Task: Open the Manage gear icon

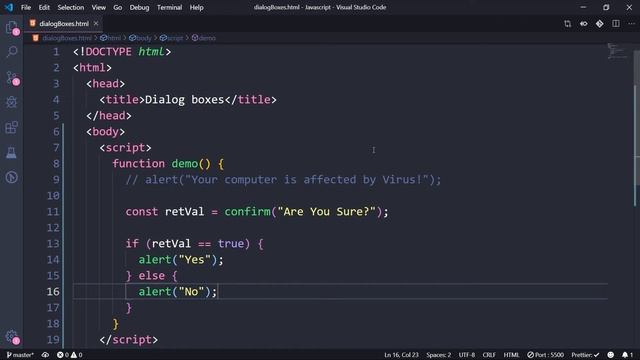Action: [x=11, y=336]
